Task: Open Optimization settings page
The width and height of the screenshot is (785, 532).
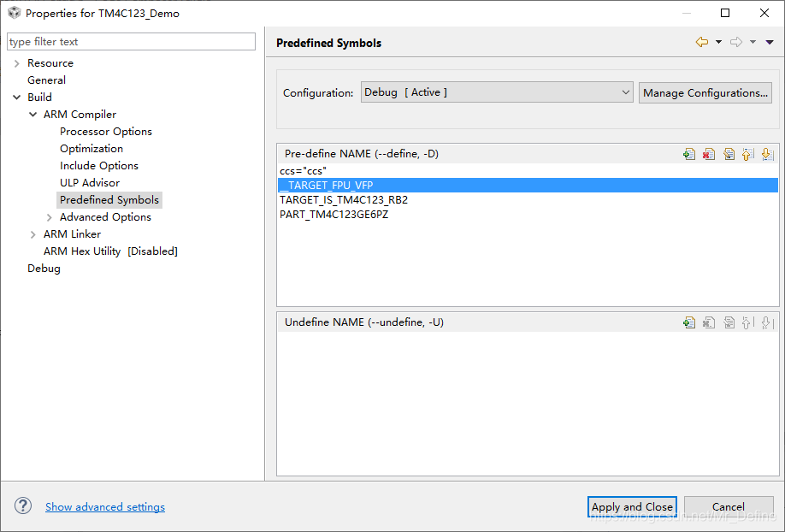Action: click(x=91, y=148)
